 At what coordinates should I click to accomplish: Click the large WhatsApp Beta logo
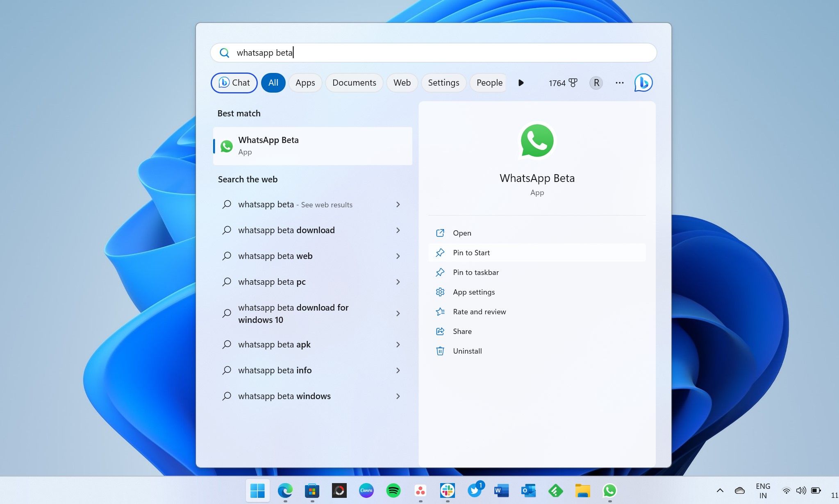[537, 141]
